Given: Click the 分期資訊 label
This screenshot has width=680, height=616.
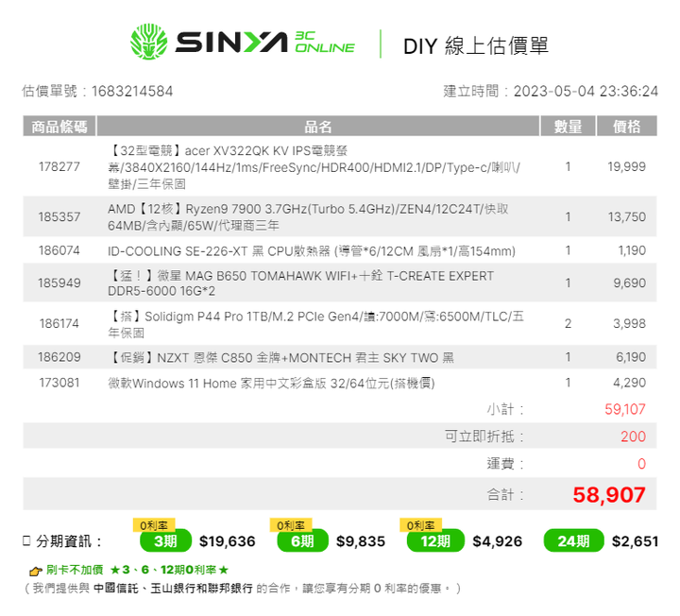Looking at the screenshot, I should (69, 541).
